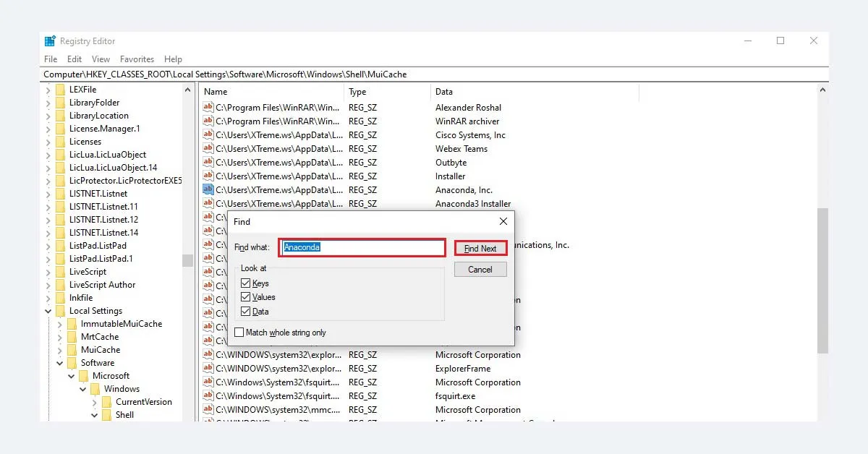Open the Favorites menu
The height and width of the screenshot is (454, 868).
click(137, 59)
